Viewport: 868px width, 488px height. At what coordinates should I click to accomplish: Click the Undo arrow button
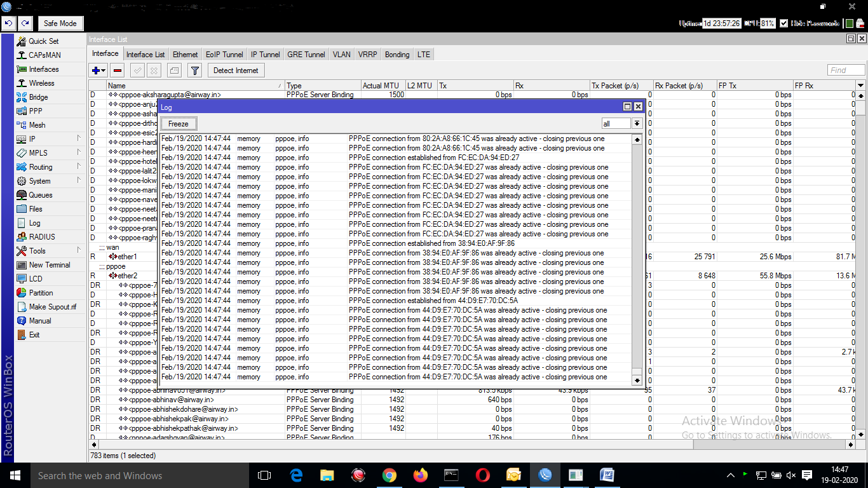(x=9, y=24)
